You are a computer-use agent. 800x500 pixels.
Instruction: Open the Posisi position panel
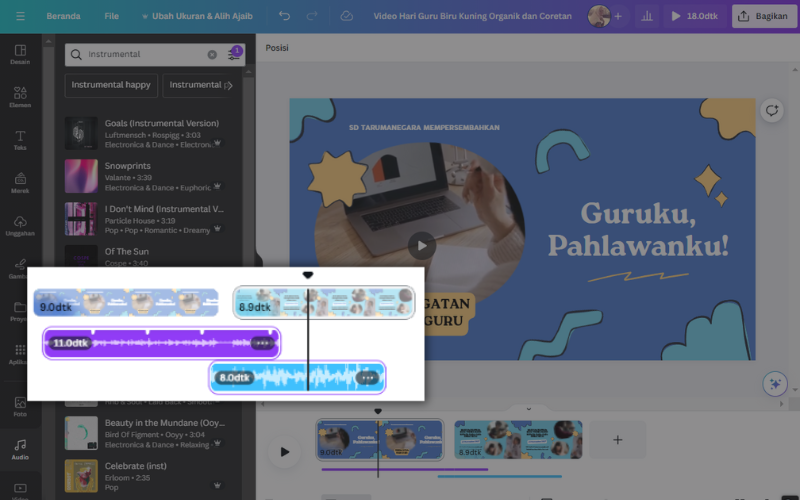(277, 47)
